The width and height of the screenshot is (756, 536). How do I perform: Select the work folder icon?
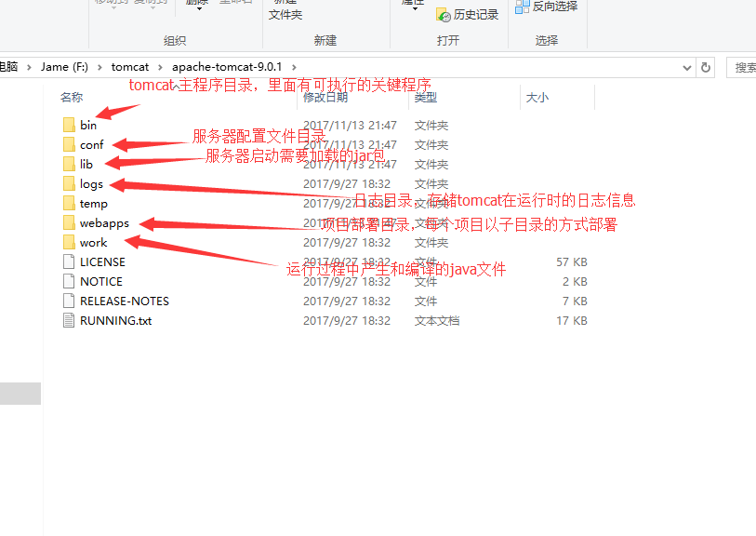(x=69, y=242)
